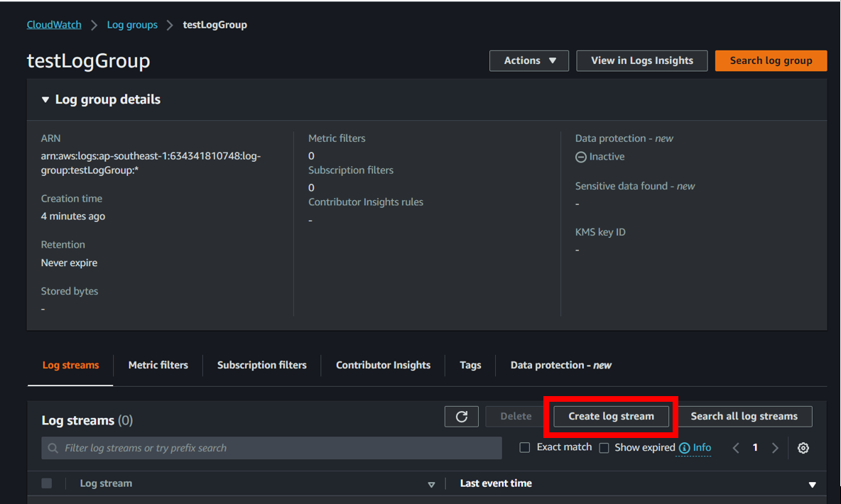841x504 pixels.
Task: Switch to the Metric filters tab
Action: [158, 365]
